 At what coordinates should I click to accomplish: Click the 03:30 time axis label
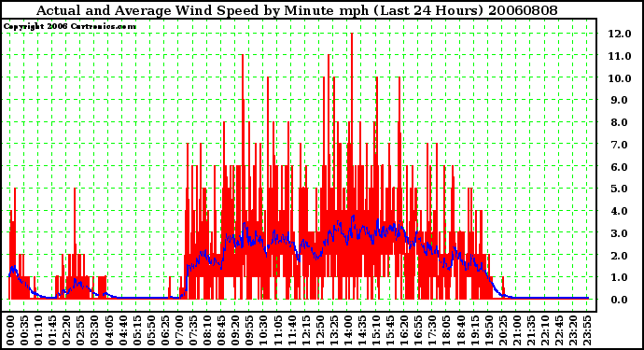(94, 330)
